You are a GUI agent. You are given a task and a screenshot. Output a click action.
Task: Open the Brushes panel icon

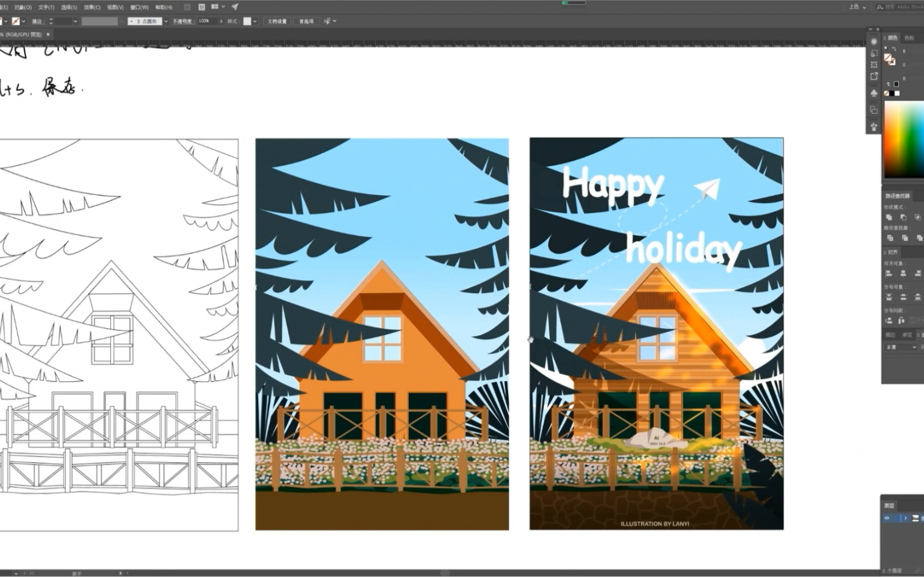[874, 126]
